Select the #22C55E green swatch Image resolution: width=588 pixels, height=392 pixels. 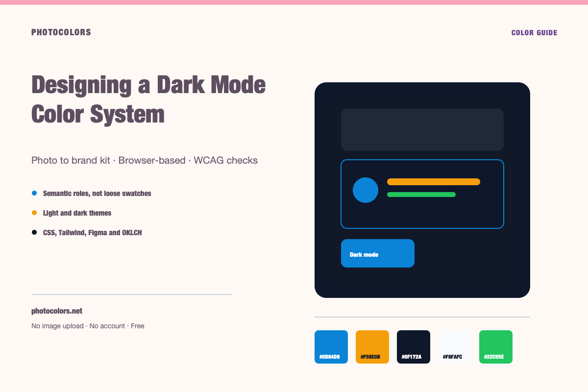496,347
